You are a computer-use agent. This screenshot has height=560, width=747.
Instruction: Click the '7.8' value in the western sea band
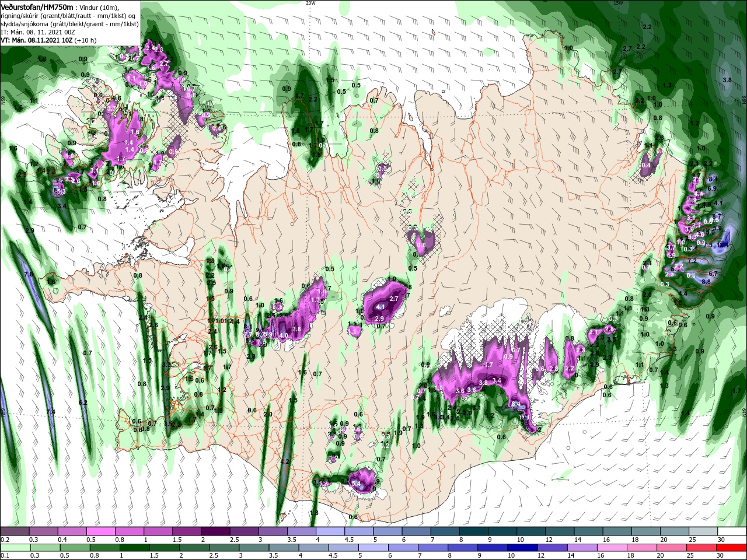(28, 274)
